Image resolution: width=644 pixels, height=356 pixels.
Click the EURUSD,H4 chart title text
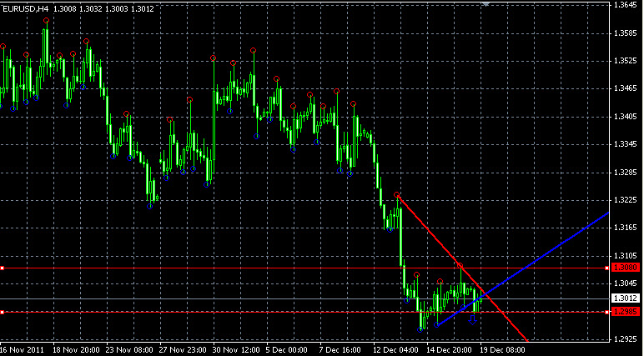[x=26, y=8]
